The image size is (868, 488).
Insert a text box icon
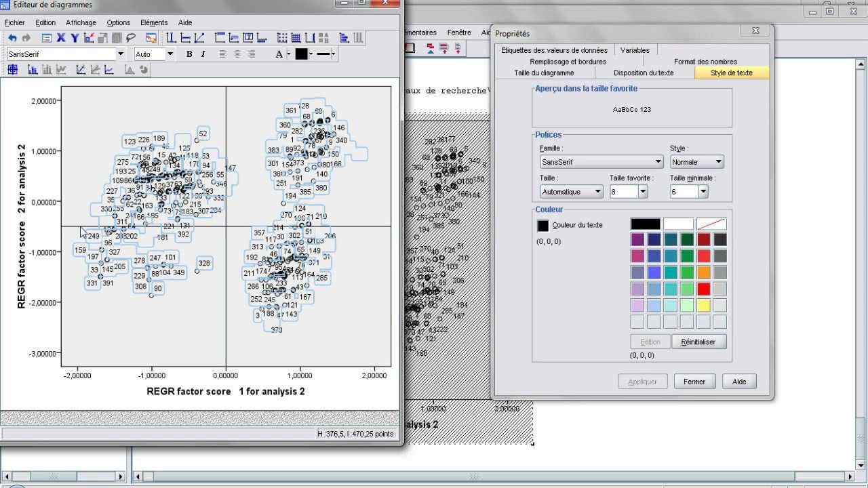click(x=248, y=38)
